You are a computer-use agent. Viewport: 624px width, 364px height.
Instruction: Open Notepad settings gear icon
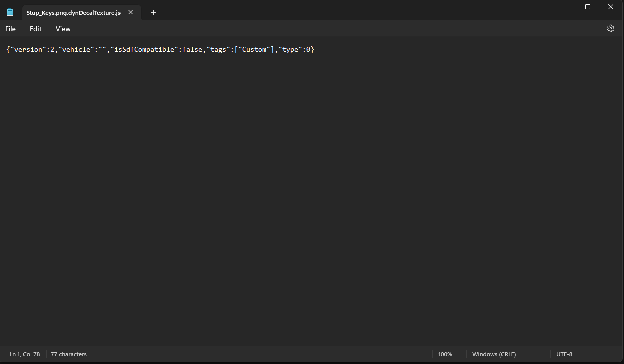(x=610, y=28)
